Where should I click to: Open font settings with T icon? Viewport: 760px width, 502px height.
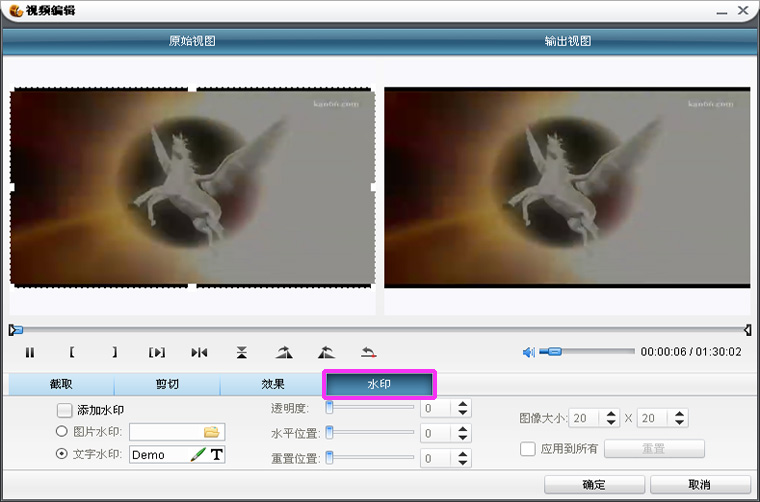(216, 455)
